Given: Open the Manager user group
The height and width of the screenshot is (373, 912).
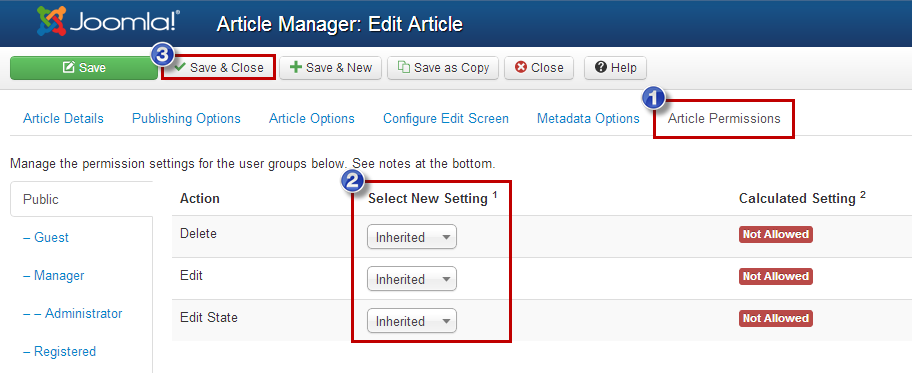Looking at the screenshot, I should point(54,275).
